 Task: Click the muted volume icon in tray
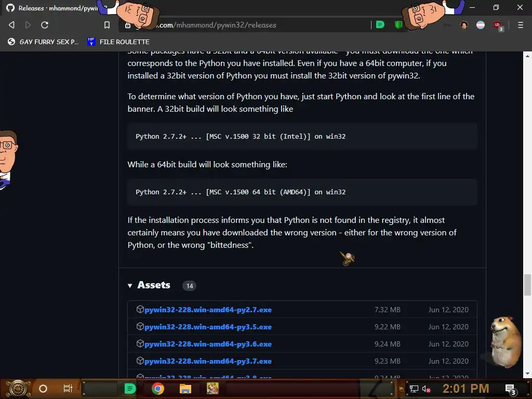click(426, 389)
